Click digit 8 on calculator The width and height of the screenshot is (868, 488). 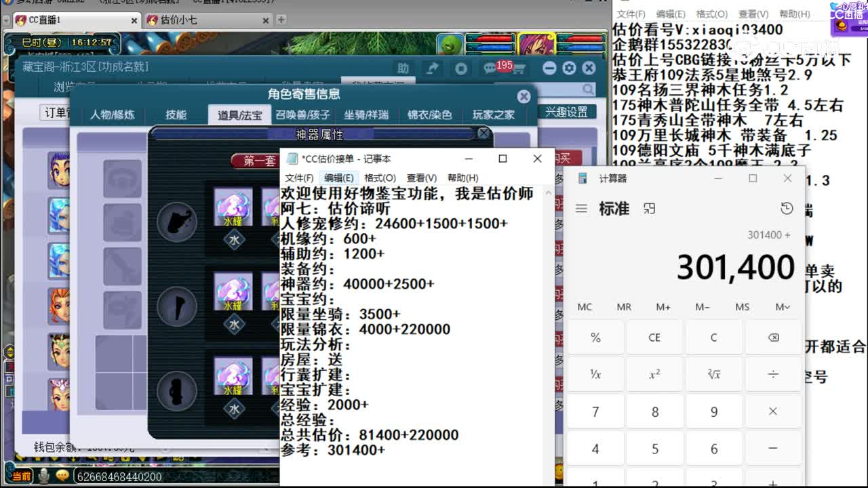[654, 411]
